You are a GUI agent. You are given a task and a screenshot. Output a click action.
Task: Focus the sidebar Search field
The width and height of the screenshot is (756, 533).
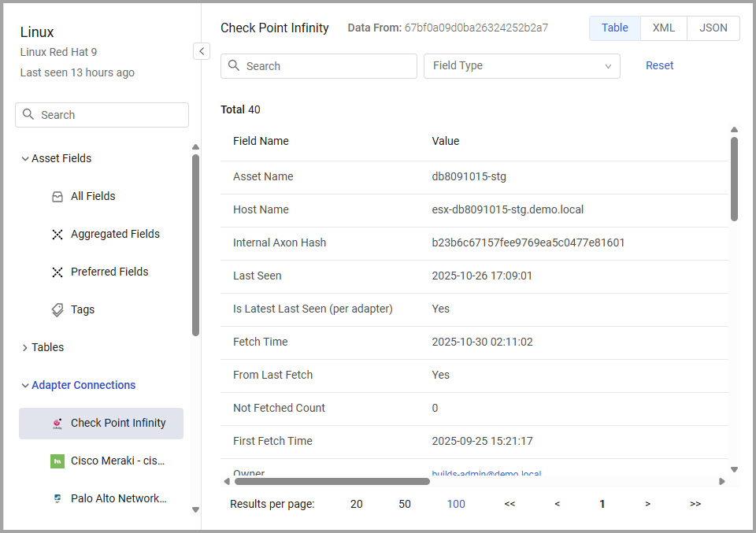click(x=102, y=115)
